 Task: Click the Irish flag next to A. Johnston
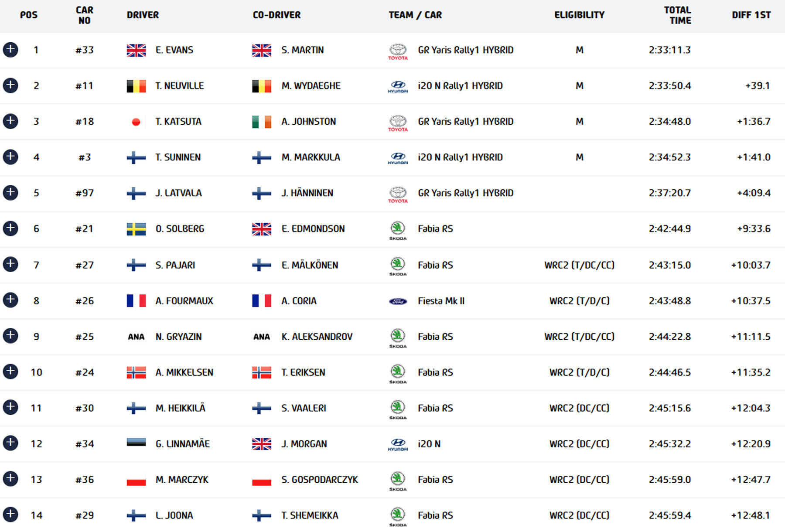tap(262, 122)
